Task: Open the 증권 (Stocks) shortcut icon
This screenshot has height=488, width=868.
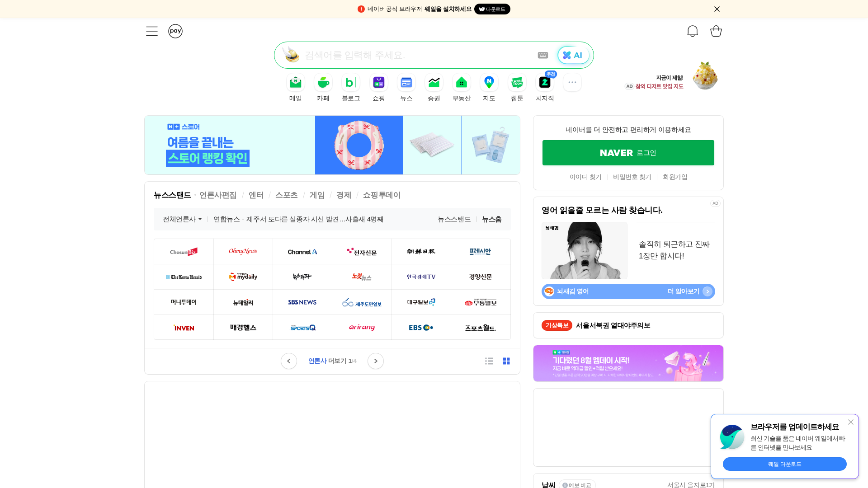Action: 434,83
